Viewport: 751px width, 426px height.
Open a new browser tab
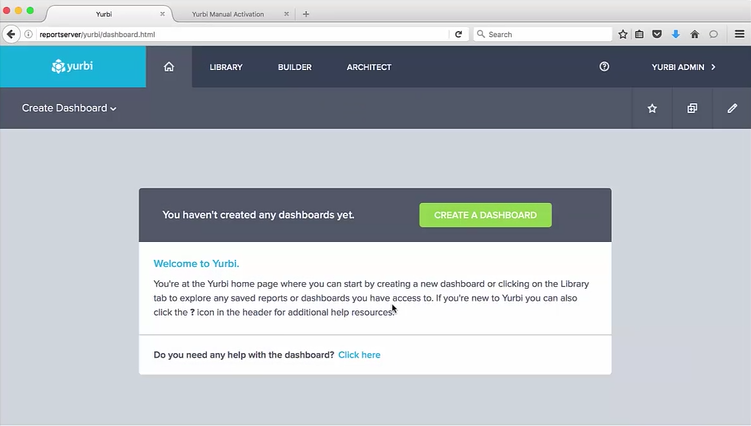tap(306, 14)
